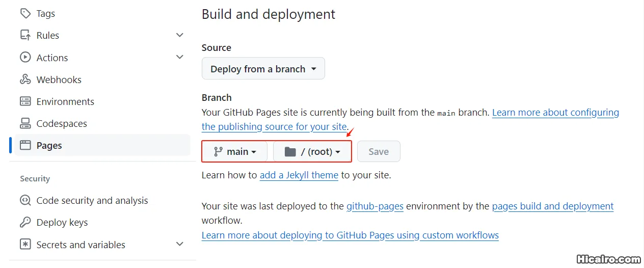Click the Rules sidebar icon
This screenshot has width=644, height=268.
(x=25, y=35)
